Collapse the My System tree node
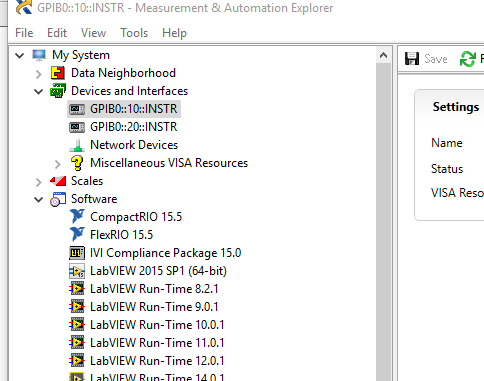Viewport: 484px width, 381px height. pos(20,55)
